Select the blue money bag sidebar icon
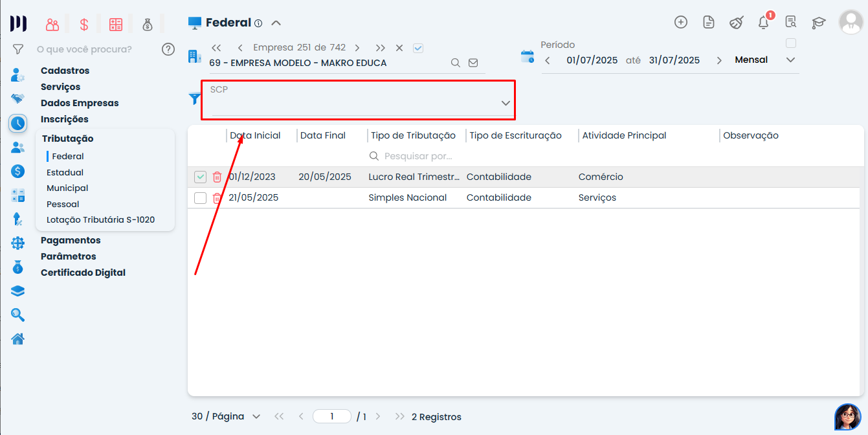Viewport: 868px width, 435px height. 17,267
